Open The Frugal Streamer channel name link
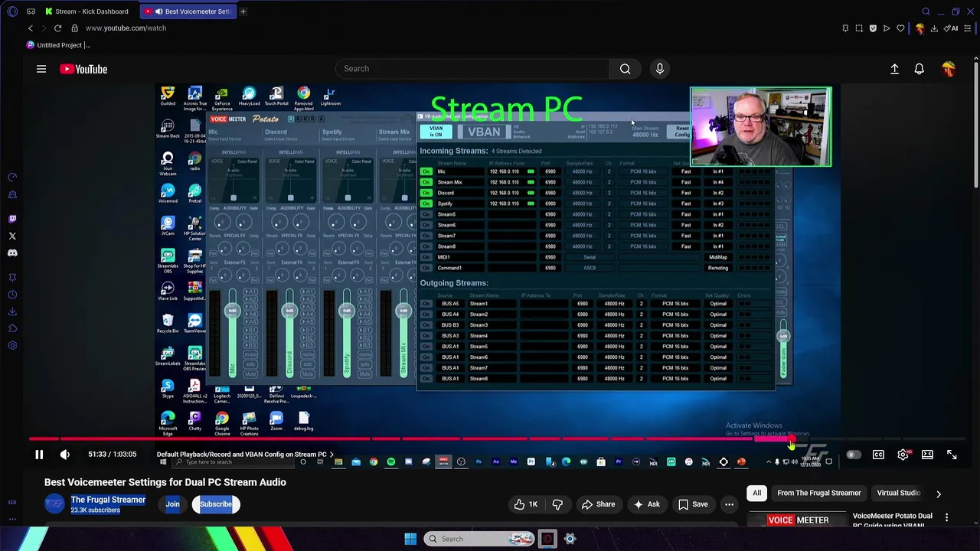 point(108,500)
